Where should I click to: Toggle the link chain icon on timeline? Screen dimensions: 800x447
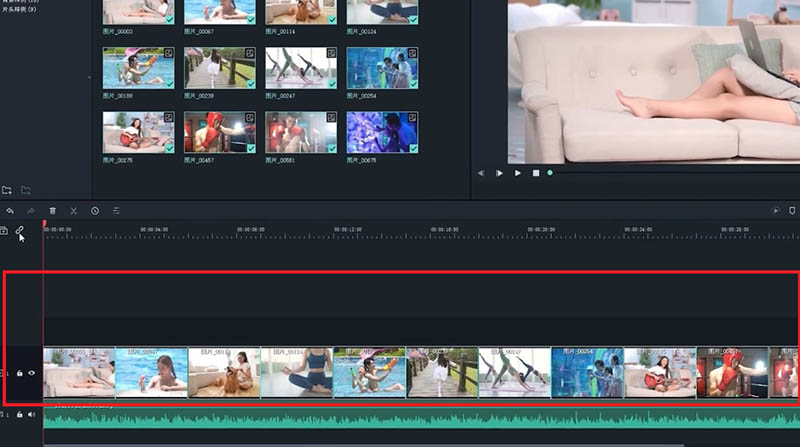[x=19, y=231]
